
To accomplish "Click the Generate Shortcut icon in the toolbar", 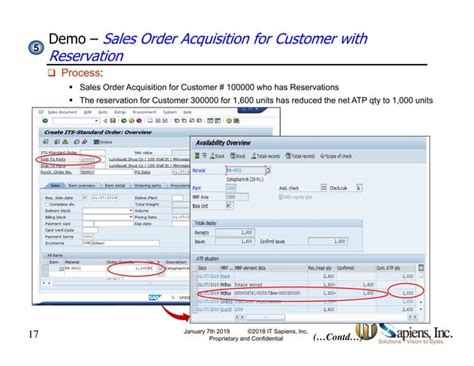I will click(x=217, y=121).
